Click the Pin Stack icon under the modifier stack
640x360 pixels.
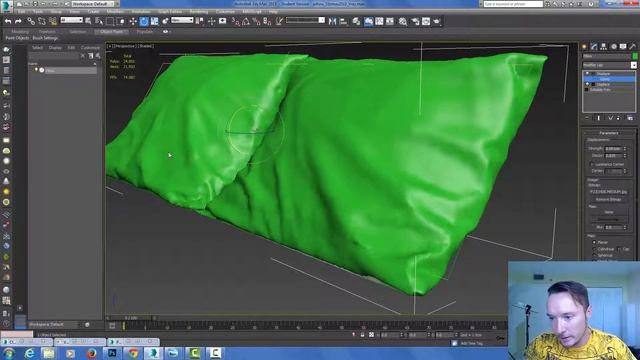tap(587, 118)
